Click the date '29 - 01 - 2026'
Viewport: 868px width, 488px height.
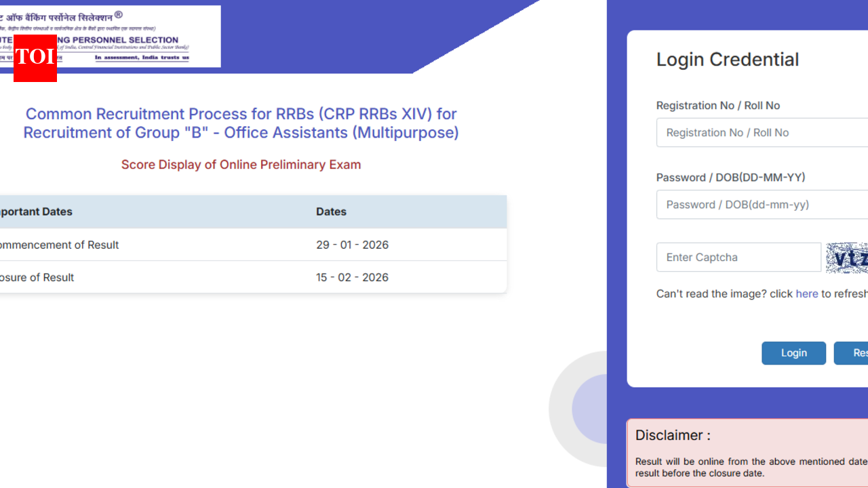[x=353, y=245]
